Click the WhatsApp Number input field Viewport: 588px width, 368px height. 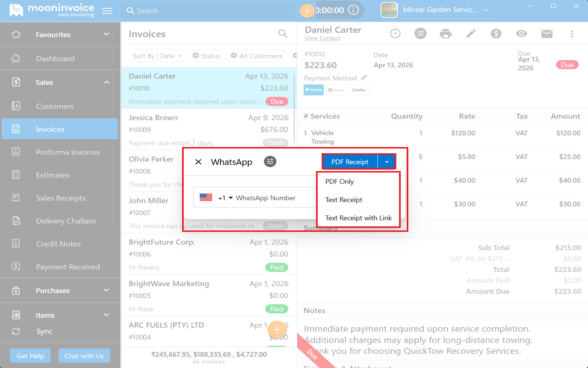point(274,198)
